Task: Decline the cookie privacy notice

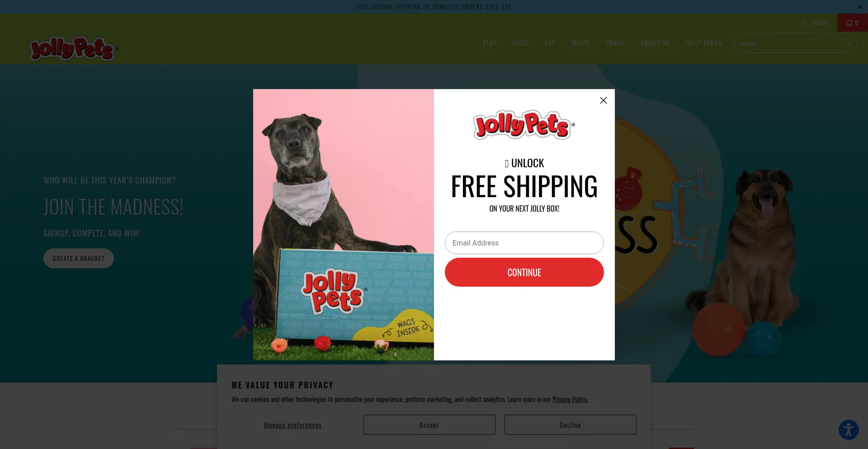Action: coord(570,425)
